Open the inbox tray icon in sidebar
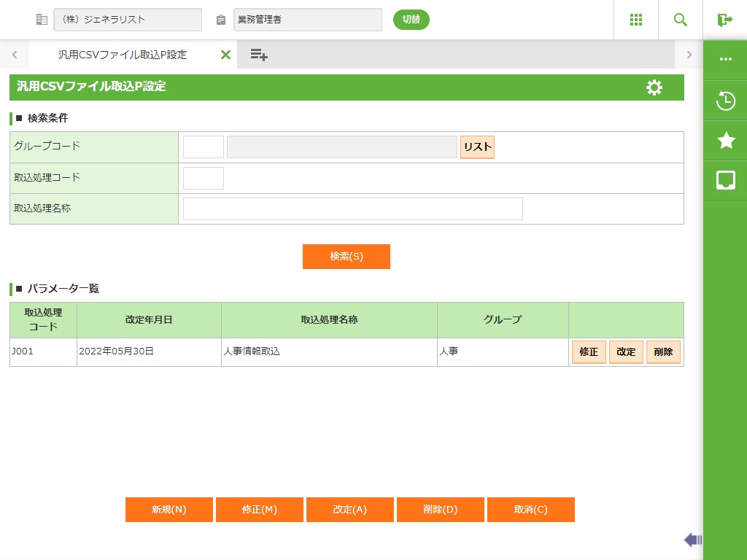Viewport: 747px width, 560px height. coord(726,180)
